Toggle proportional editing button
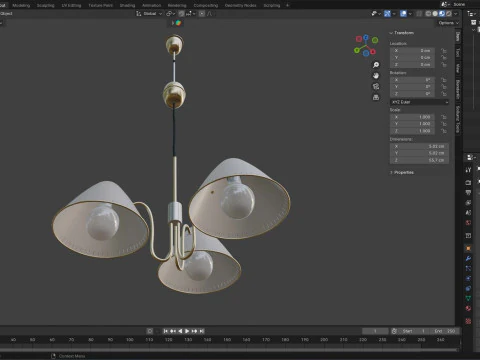The image size is (480, 360). click(202, 14)
